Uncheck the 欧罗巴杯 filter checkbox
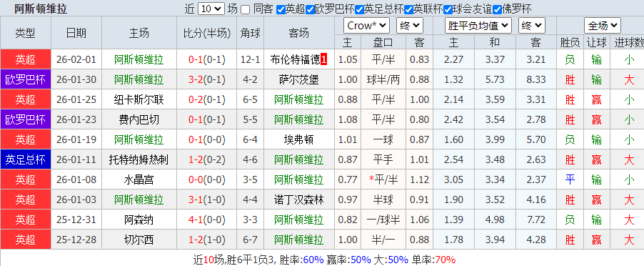644x266 pixels. coord(310,9)
